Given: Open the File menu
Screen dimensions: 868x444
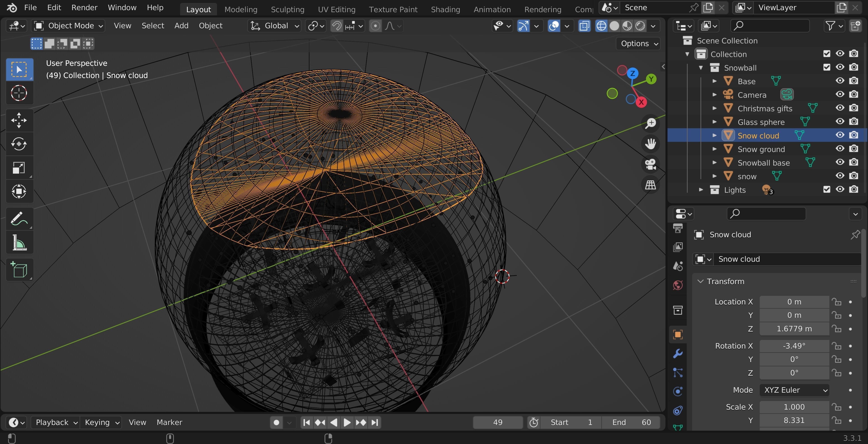Looking at the screenshot, I should (30, 7).
